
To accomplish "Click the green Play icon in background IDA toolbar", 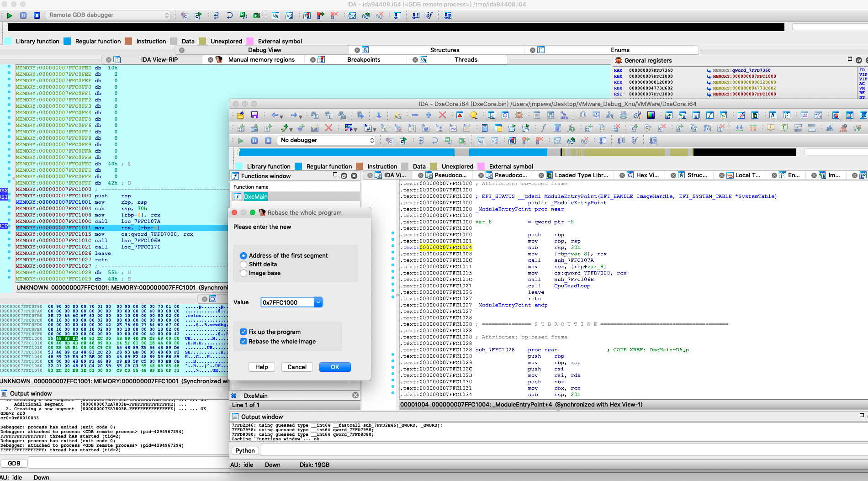I will pyautogui.click(x=10, y=16).
